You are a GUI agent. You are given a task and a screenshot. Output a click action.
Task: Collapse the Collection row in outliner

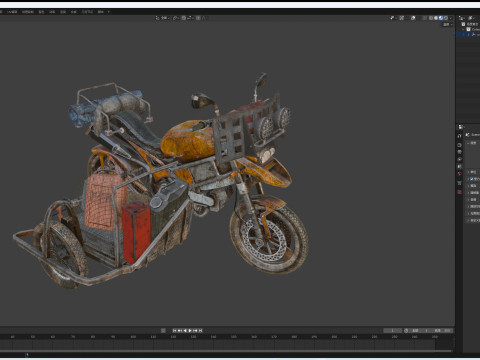[x=463, y=29]
